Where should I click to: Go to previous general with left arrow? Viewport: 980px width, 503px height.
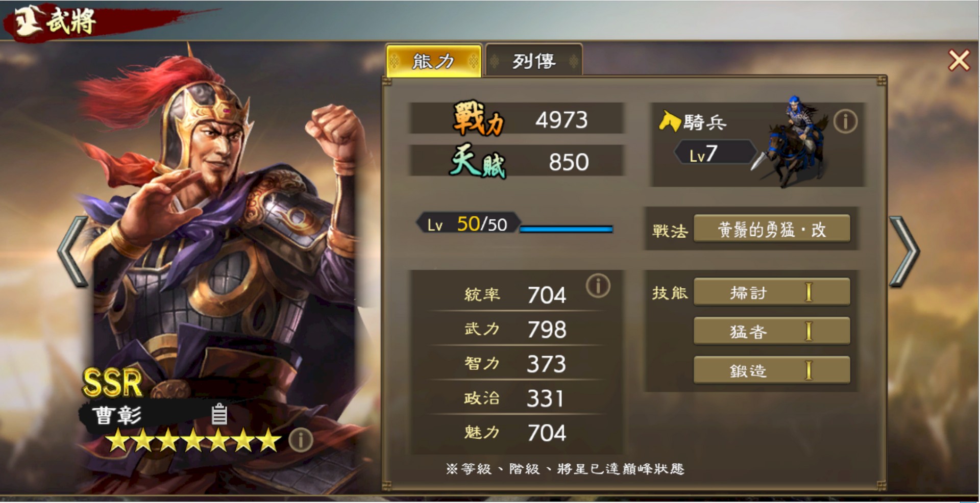coord(72,251)
